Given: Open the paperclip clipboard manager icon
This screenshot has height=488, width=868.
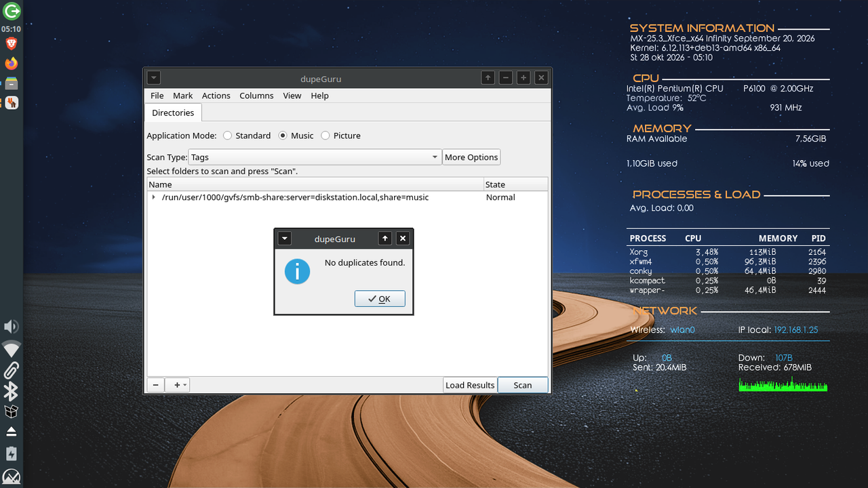Looking at the screenshot, I should [11, 370].
